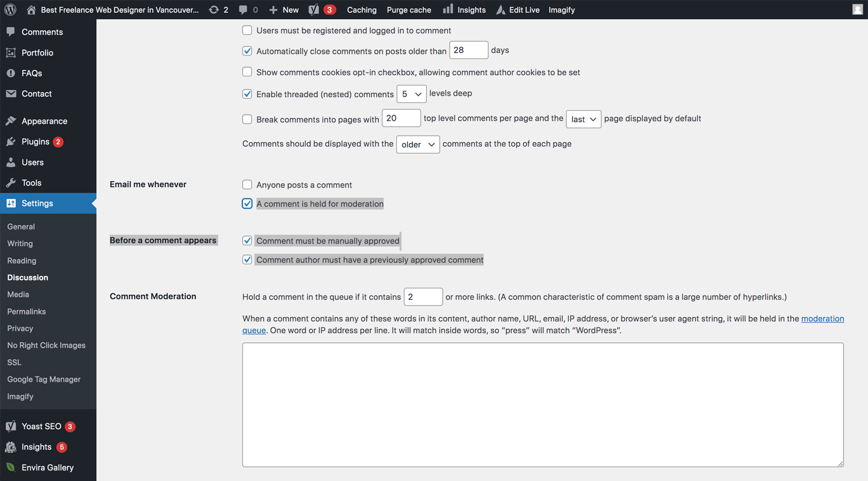Open Writing settings submenu
The height and width of the screenshot is (481, 868).
[x=20, y=243]
